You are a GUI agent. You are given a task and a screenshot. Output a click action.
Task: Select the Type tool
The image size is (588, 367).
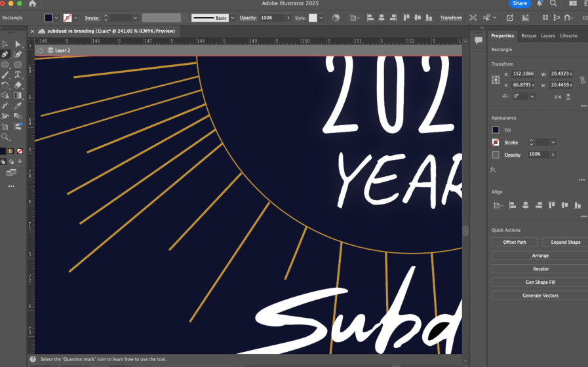click(x=18, y=75)
